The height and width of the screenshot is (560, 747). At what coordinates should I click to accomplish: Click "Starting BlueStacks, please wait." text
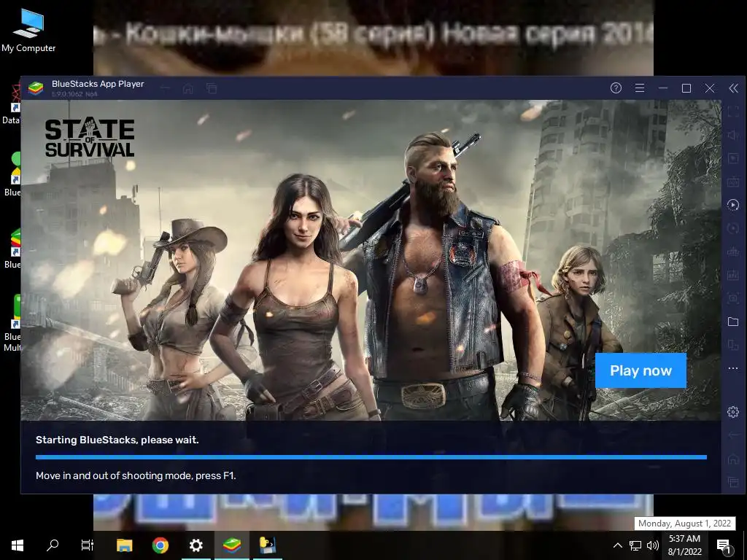pos(117,440)
